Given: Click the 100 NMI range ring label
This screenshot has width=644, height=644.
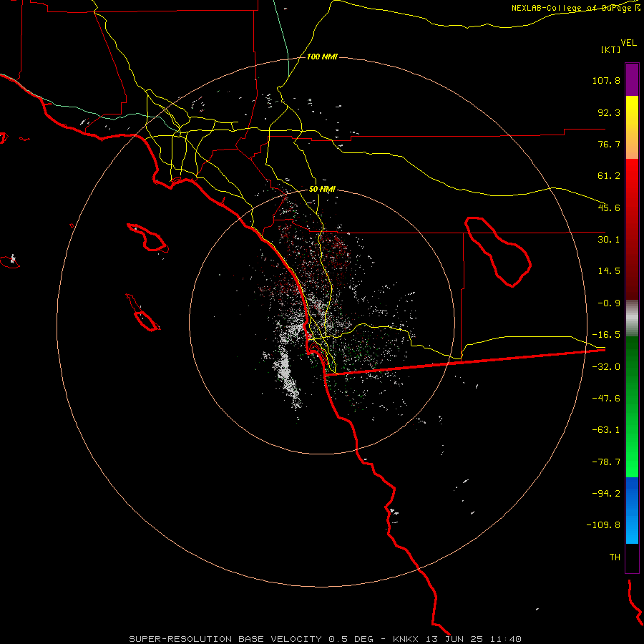Looking at the screenshot, I should pos(322,57).
